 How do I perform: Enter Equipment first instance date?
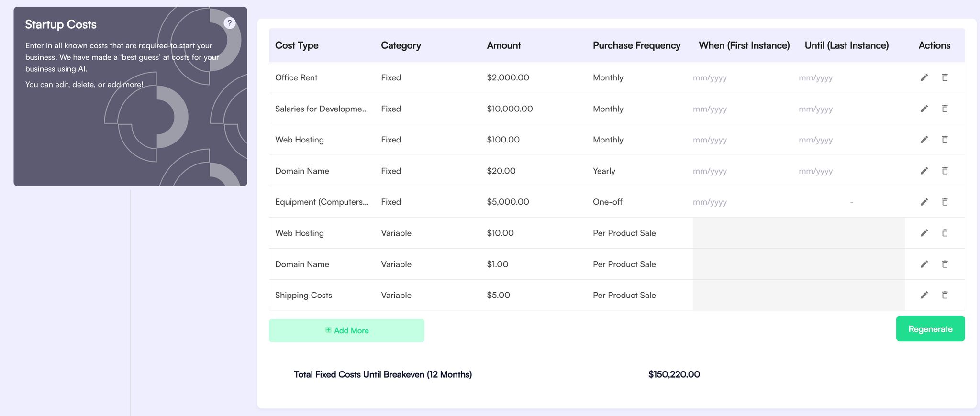point(710,202)
